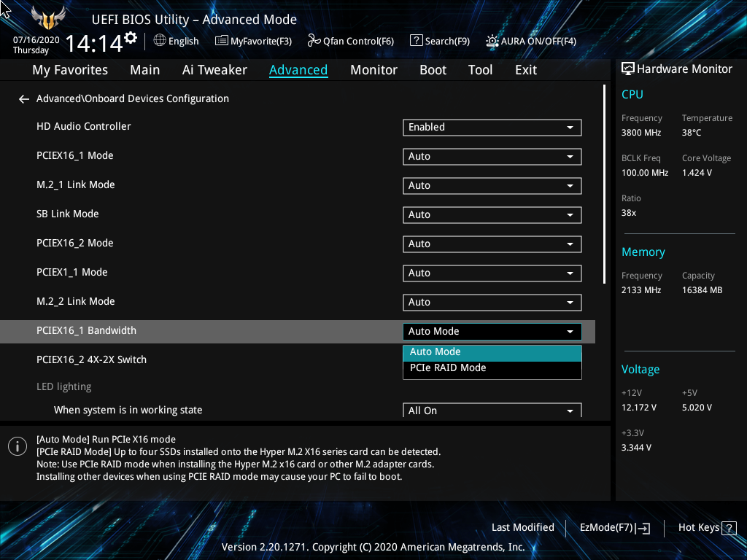Click the EzMode exit arrow icon
The width and height of the screenshot is (747, 560).
click(643, 528)
